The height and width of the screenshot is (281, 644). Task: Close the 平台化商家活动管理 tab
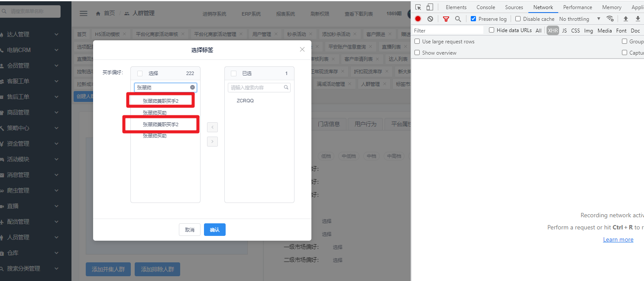242,34
